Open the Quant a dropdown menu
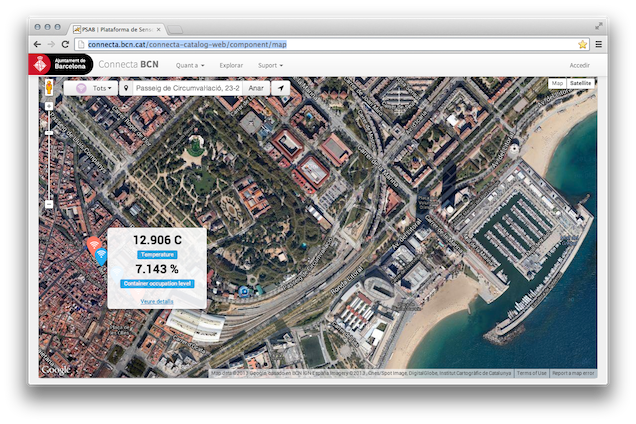Screen dimensions: 636x424 pos(190,65)
